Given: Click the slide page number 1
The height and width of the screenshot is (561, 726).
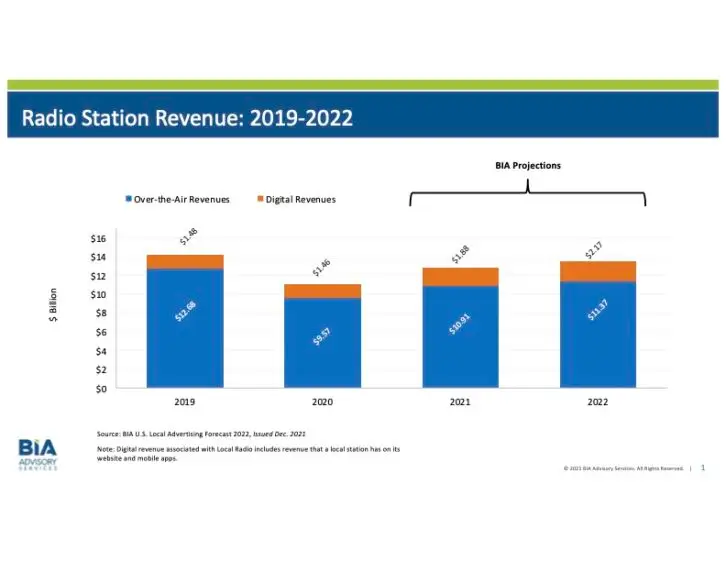Looking at the screenshot, I should point(703,468).
